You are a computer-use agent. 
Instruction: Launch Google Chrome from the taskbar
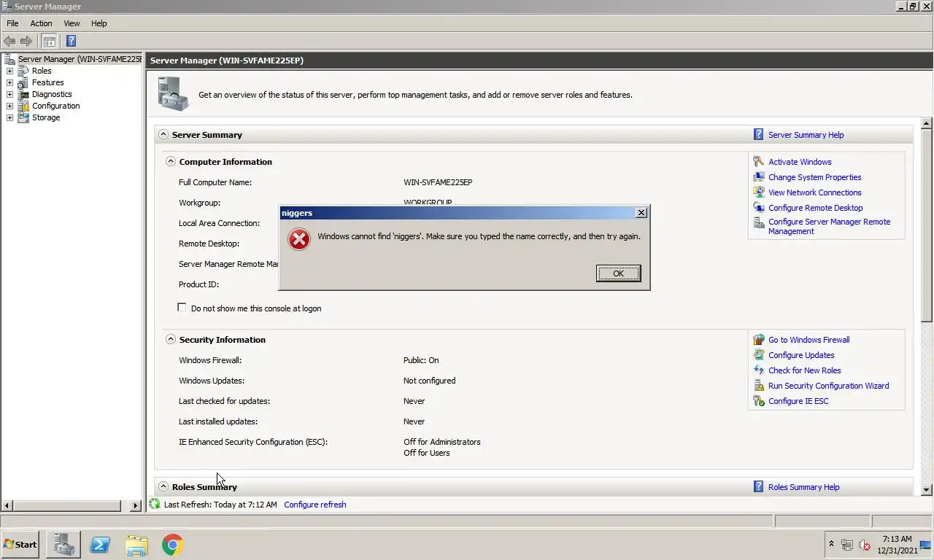[x=173, y=545]
